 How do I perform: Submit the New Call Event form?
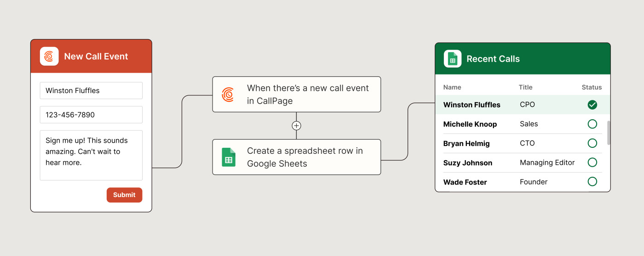tap(124, 195)
